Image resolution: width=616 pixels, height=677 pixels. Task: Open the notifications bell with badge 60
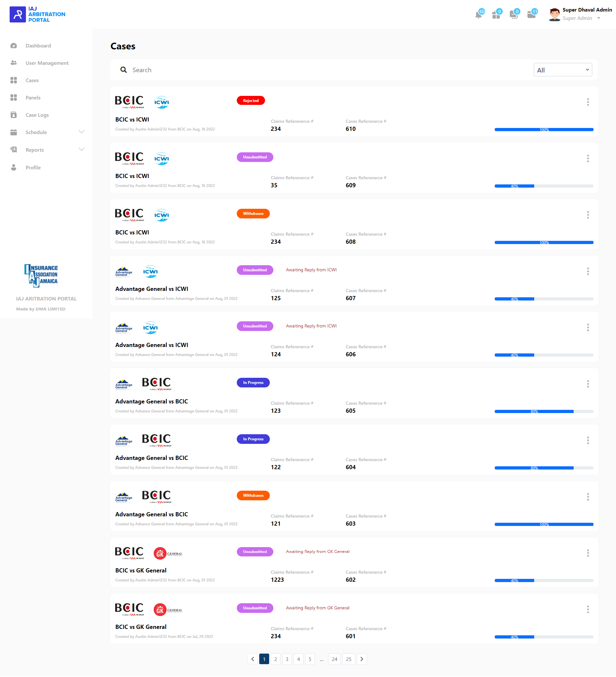pyautogui.click(x=478, y=15)
